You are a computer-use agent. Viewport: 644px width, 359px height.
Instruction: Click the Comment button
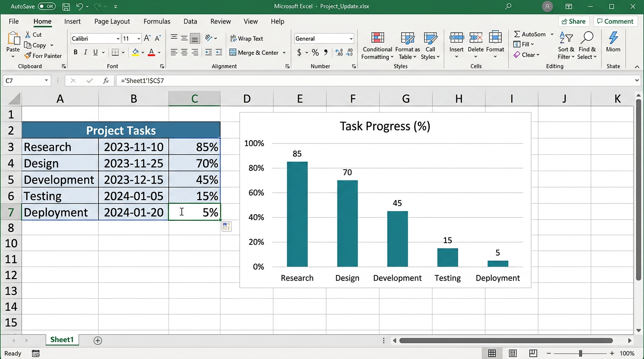pyautogui.click(x=615, y=22)
